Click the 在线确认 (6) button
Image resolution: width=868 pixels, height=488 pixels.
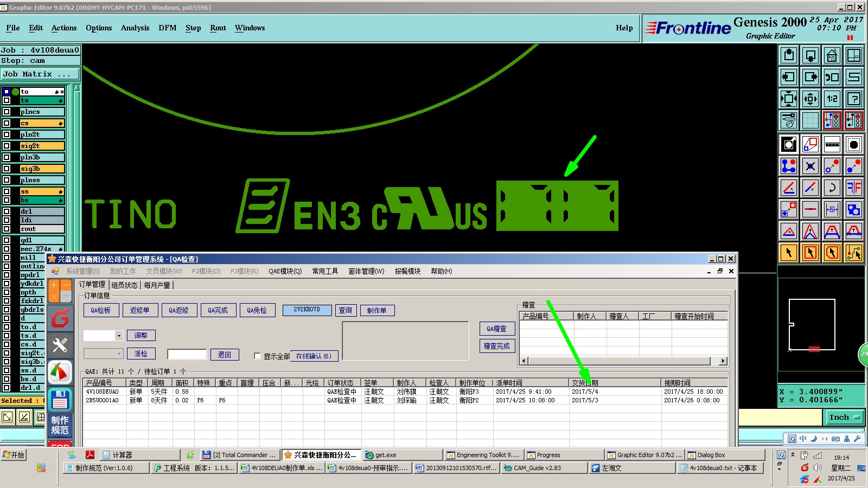click(315, 356)
